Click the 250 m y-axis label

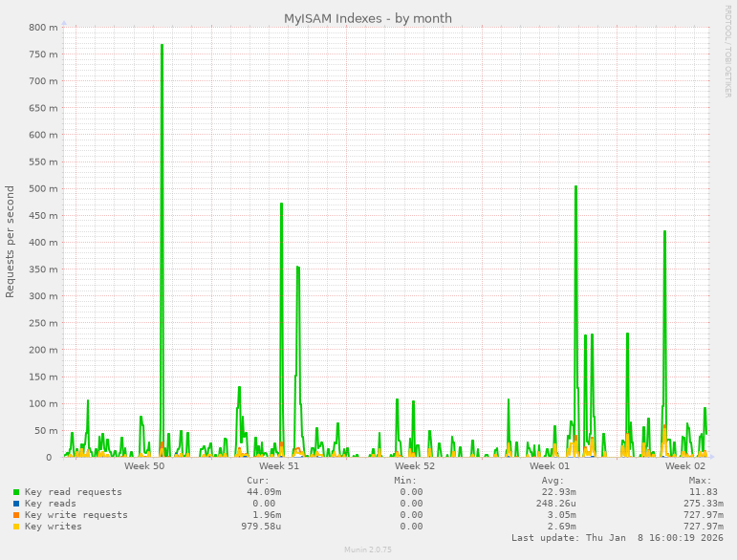43,323
